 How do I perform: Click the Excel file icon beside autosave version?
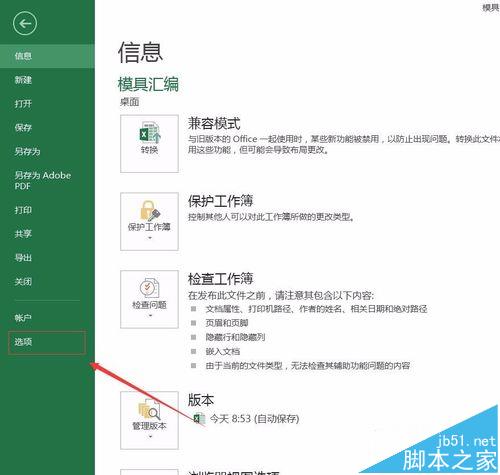[x=199, y=418]
